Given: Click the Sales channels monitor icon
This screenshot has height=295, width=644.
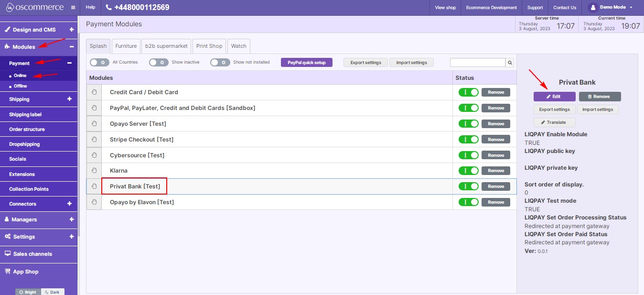Looking at the screenshot, I should pyautogui.click(x=8, y=254).
